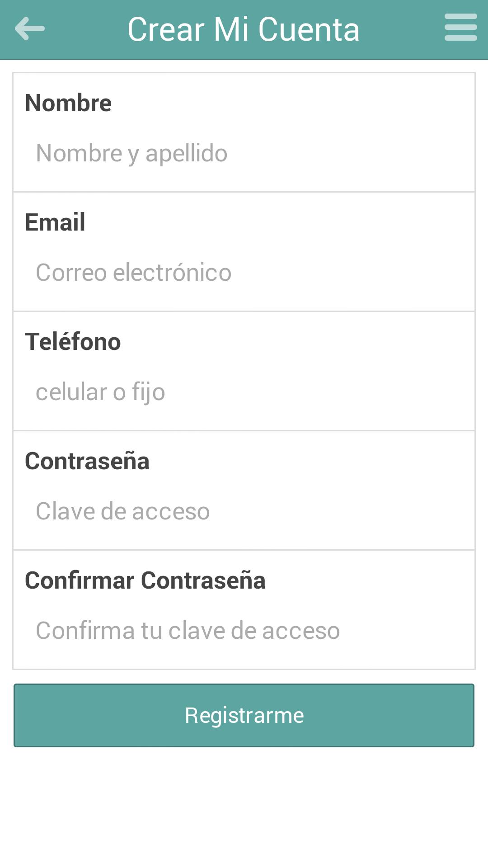
Task: Click the Nombre label
Action: 68,103
